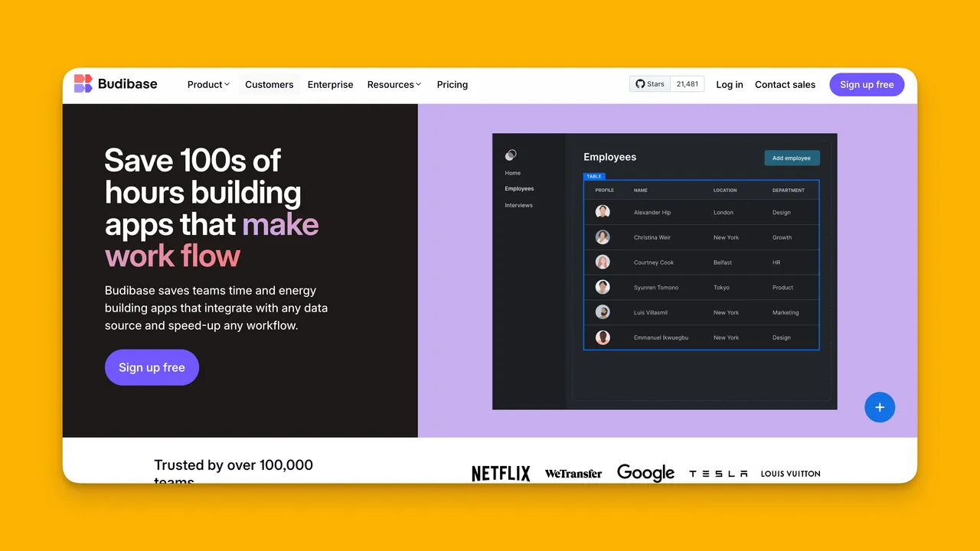Click the Tesla logo

point(718,474)
